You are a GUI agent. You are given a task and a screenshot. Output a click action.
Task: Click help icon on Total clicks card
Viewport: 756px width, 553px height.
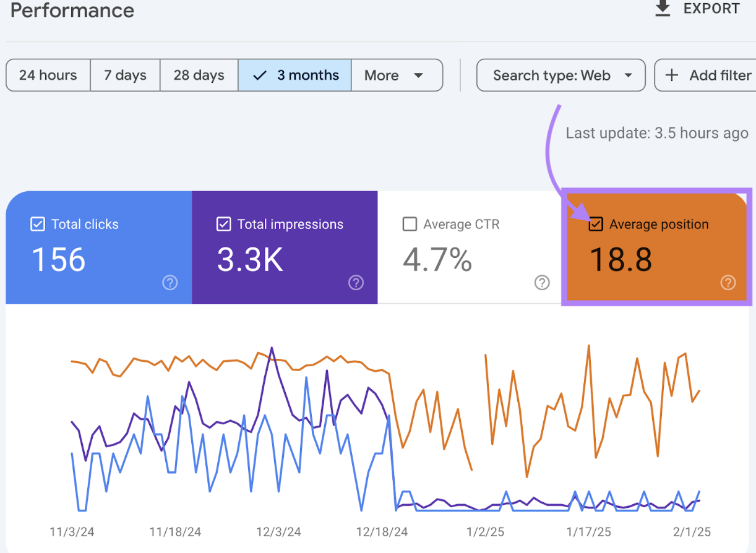pos(170,283)
